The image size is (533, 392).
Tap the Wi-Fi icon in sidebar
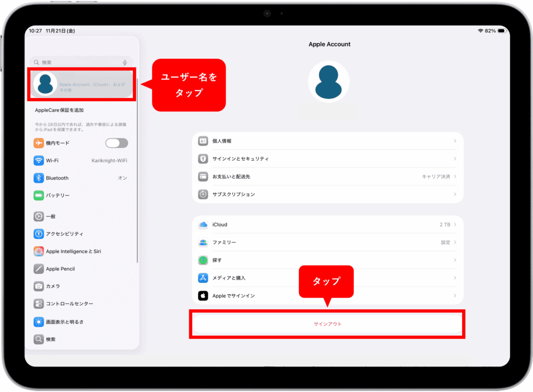coord(39,160)
